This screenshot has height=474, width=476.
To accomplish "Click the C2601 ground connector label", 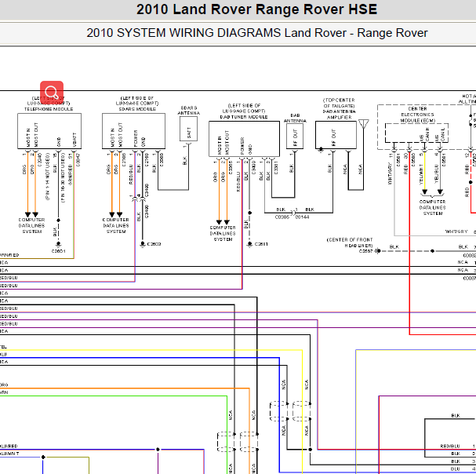I will 58,251.
